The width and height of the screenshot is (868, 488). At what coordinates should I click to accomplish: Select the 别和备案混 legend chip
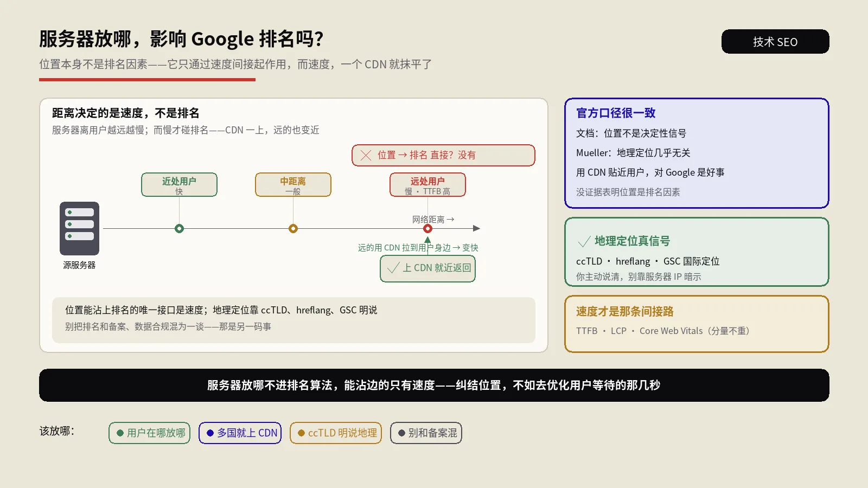[x=426, y=433]
